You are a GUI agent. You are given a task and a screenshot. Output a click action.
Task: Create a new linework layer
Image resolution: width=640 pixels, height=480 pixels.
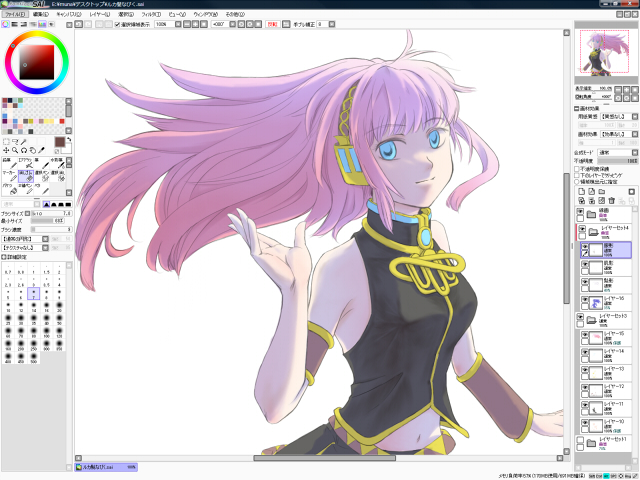pyautogui.click(x=591, y=191)
